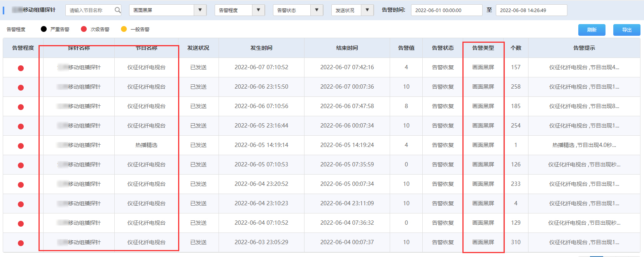The image size is (644, 257).
Task: Click red alarm dot in the last row
Action: 21,243
